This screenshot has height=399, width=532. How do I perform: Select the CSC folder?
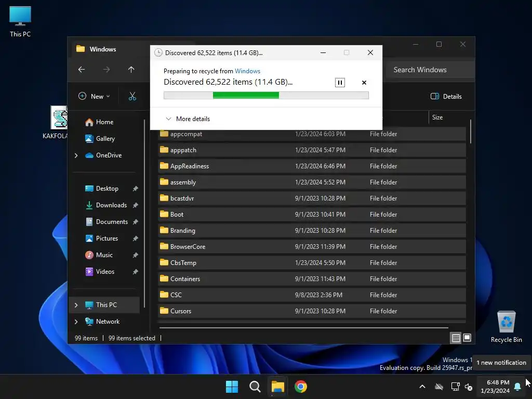coord(312,295)
